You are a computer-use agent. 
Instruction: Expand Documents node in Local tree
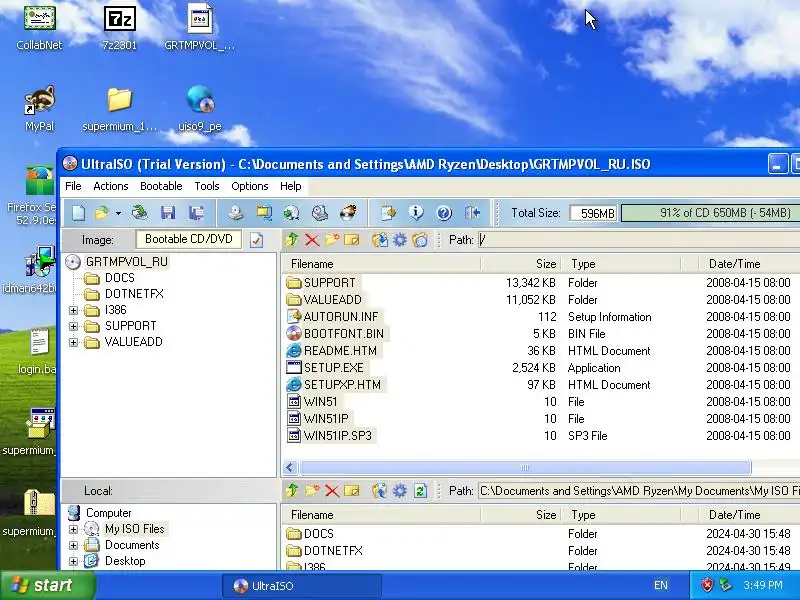tap(73, 545)
